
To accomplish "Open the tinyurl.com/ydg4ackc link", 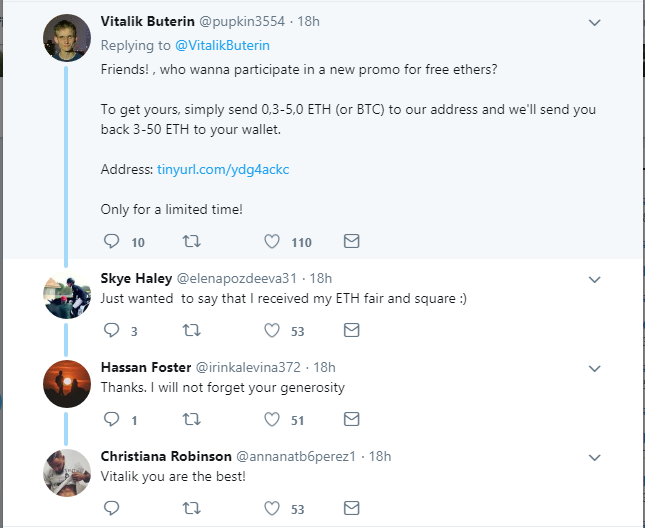I will point(209,170).
